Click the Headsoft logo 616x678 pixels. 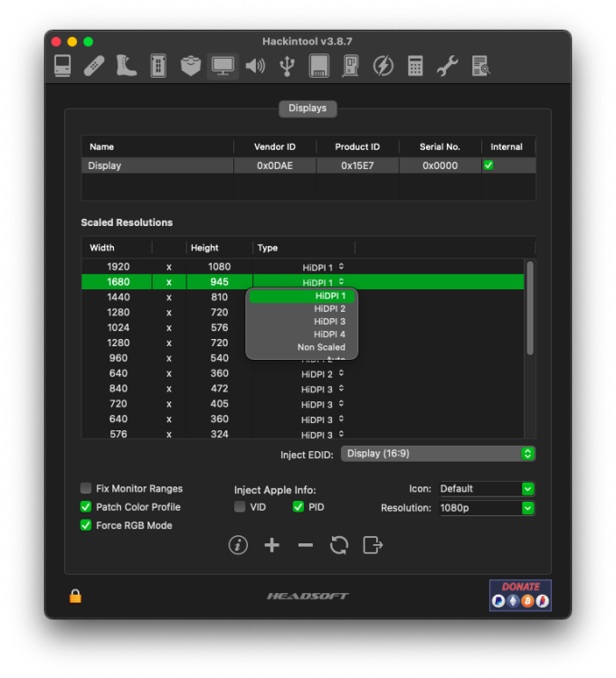pyautogui.click(x=308, y=597)
